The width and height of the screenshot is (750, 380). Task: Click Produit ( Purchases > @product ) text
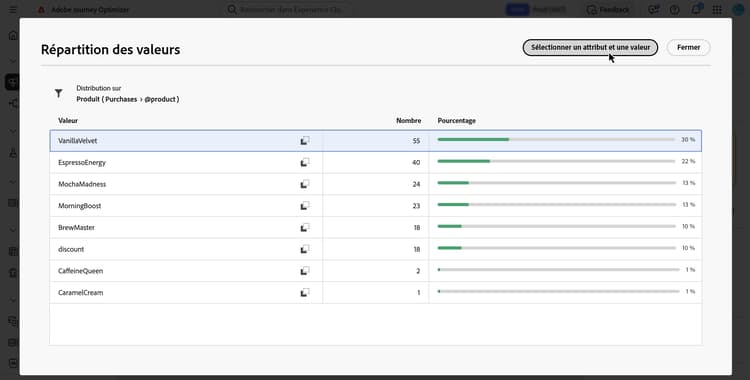click(x=128, y=100)
